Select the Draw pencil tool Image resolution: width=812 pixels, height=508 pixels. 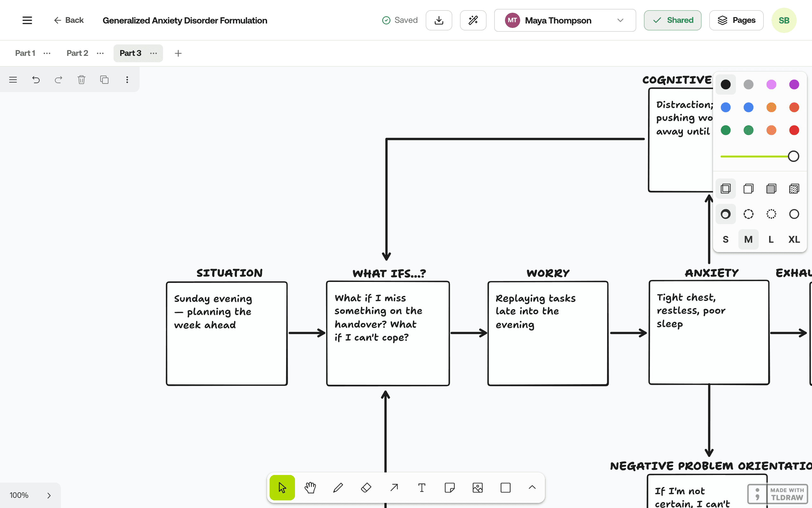click(x=338, y=487)
